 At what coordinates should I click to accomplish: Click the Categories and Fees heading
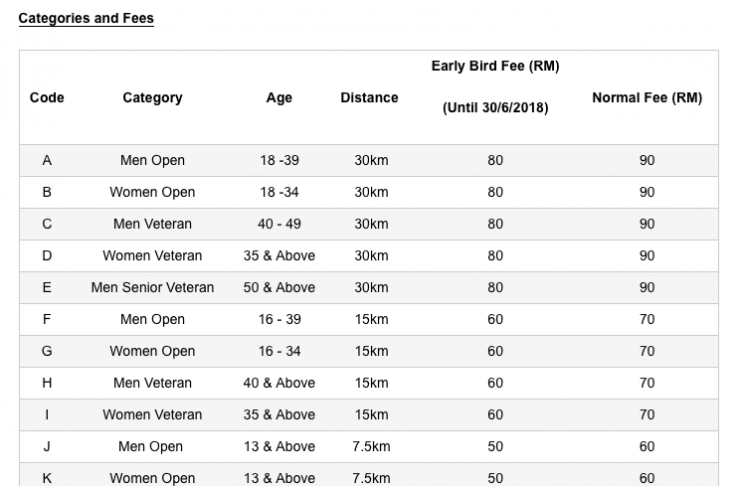86,18
